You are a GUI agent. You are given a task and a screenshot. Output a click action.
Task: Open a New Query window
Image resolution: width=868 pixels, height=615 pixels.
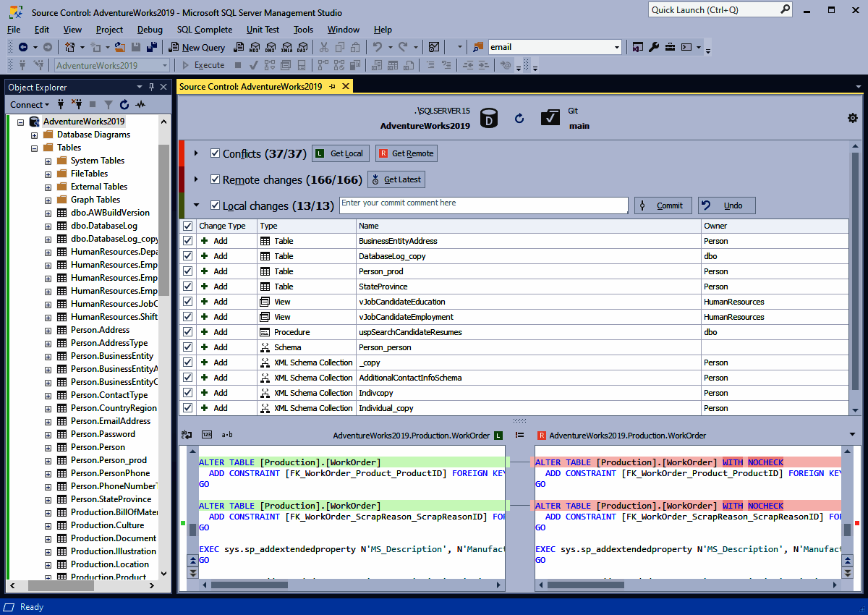click(197, 46)
